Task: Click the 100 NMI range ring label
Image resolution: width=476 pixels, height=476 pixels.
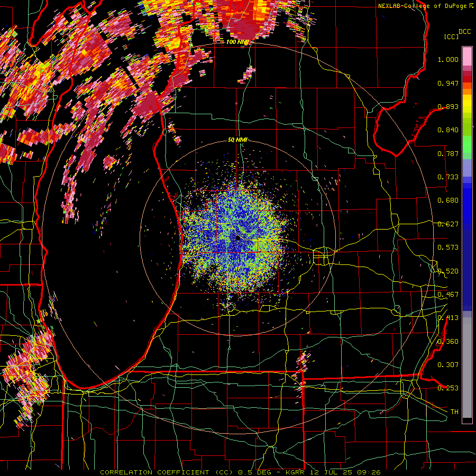Action: pos(237,42)
